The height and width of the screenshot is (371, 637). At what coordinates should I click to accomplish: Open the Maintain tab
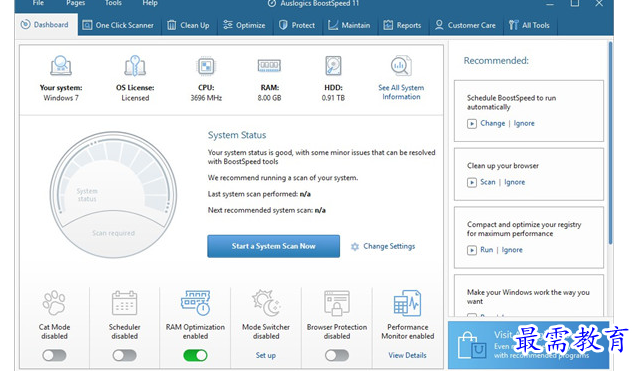click(349, 25)
